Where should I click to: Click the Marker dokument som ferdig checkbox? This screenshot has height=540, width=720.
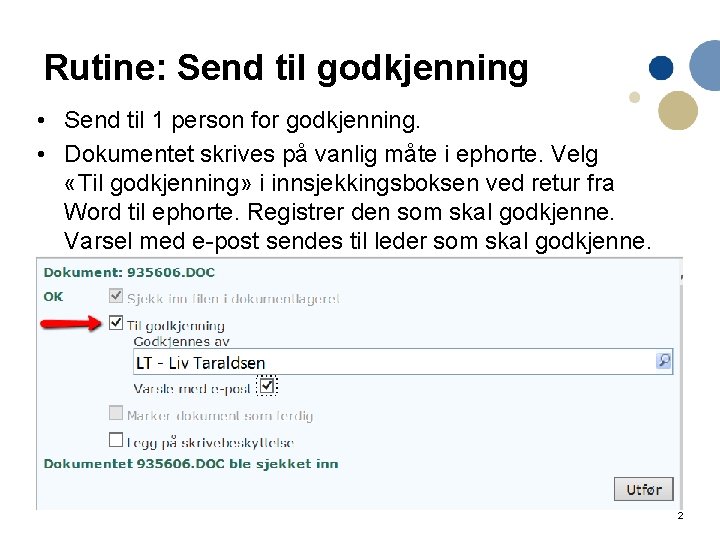(116, 413)
